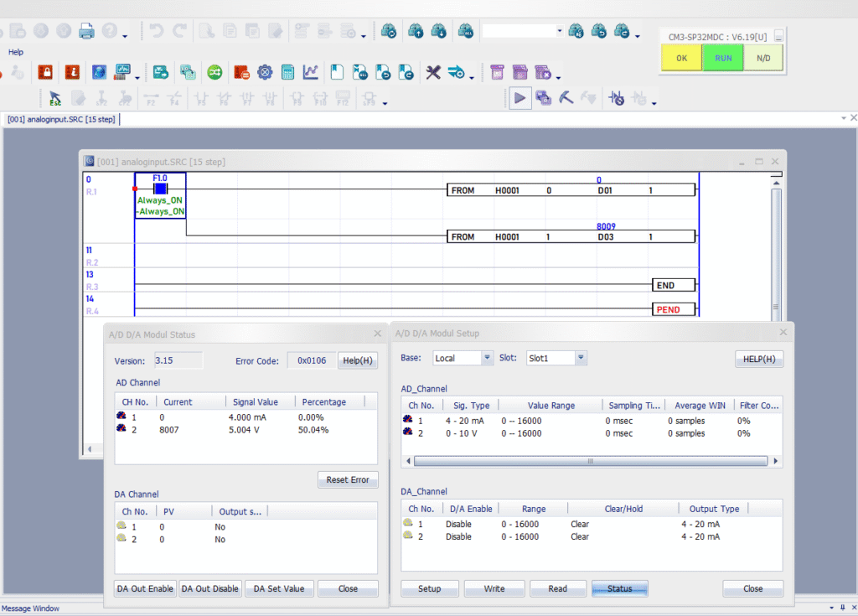Viewport: 858px width, 616px height.
Task: Click the Write button in Modul Setup
Action: coord(494,588)
